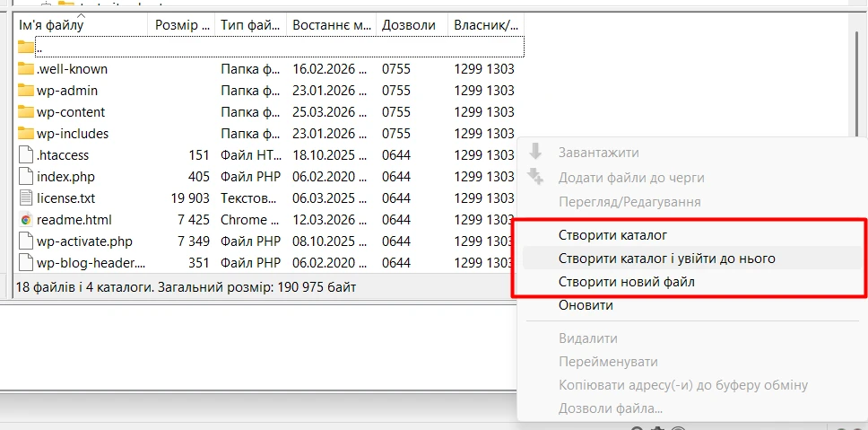The image size is (868, 430).
Task: Click Перегляд/Редагування menu entry
Action: tap(630, 202)
